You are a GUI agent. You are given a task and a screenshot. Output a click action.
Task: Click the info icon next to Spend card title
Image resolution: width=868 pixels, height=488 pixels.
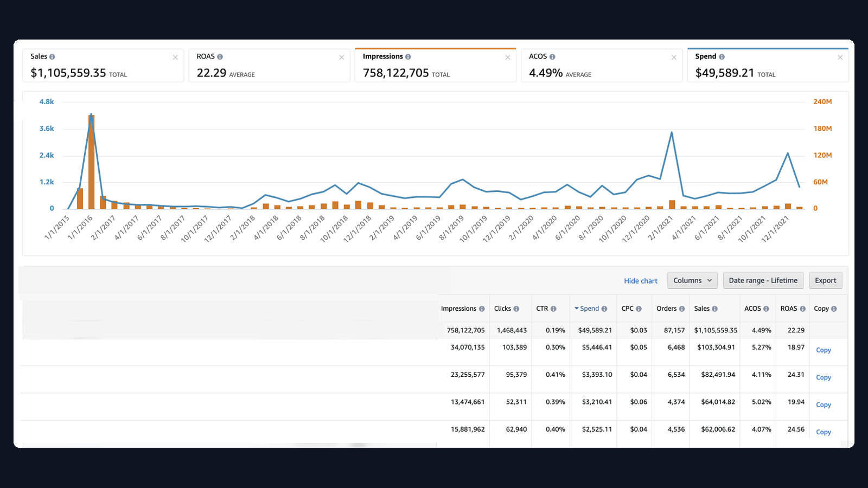click(x=722, y=56)
